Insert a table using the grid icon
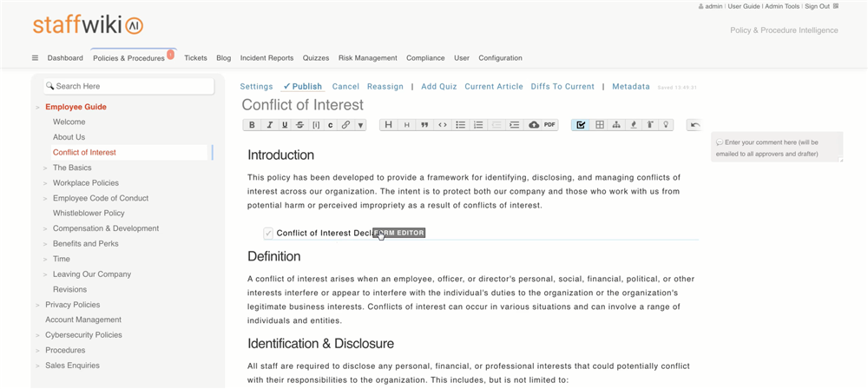This screenshot has height=389, width=868. point(599,125)
